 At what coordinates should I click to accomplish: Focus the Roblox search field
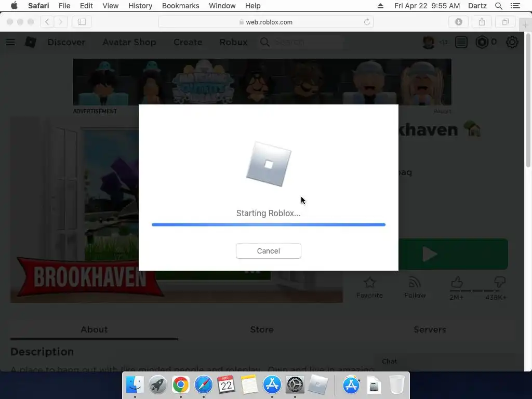[x=307, y=42]
